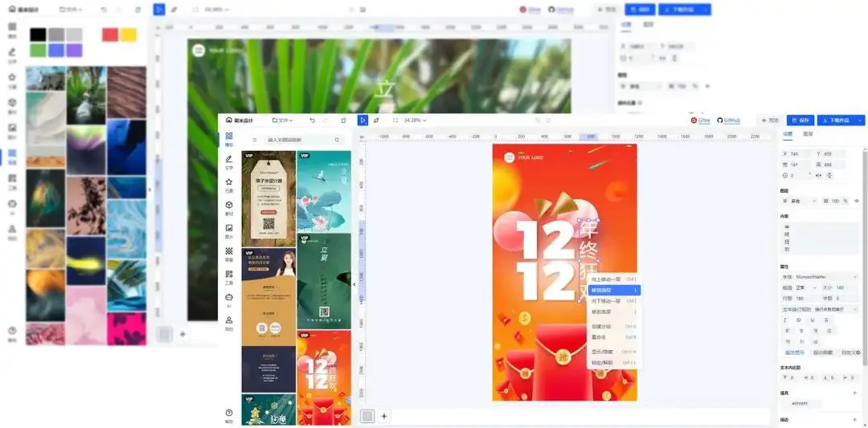Click the copy/duplicate icon in front window toolbar
Screen dimensions: 868x428
(x=343, y=120)
